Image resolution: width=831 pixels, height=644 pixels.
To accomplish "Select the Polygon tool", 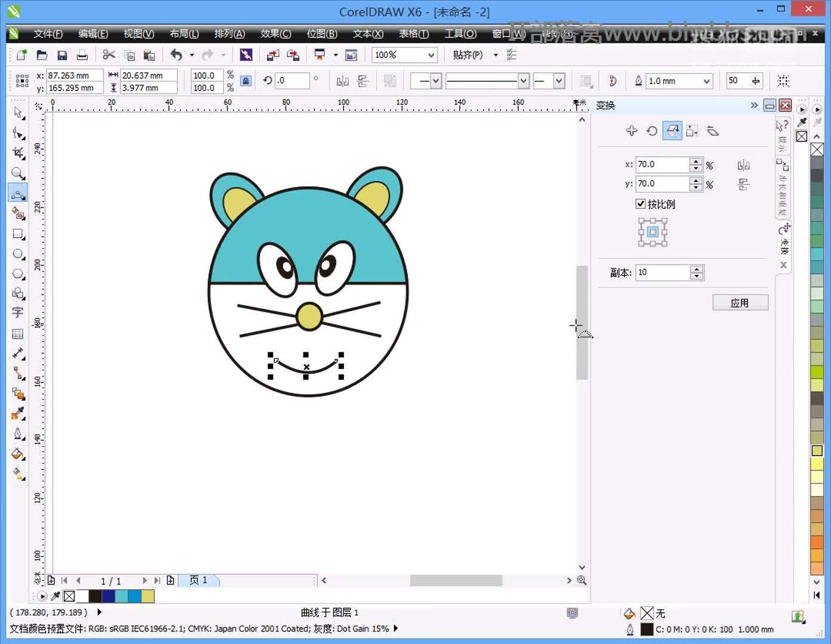I will [x=18, y=274].
